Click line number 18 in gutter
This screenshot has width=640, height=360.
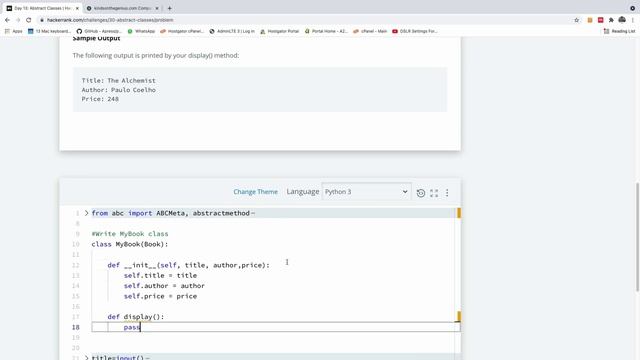(x=76, y=327)
